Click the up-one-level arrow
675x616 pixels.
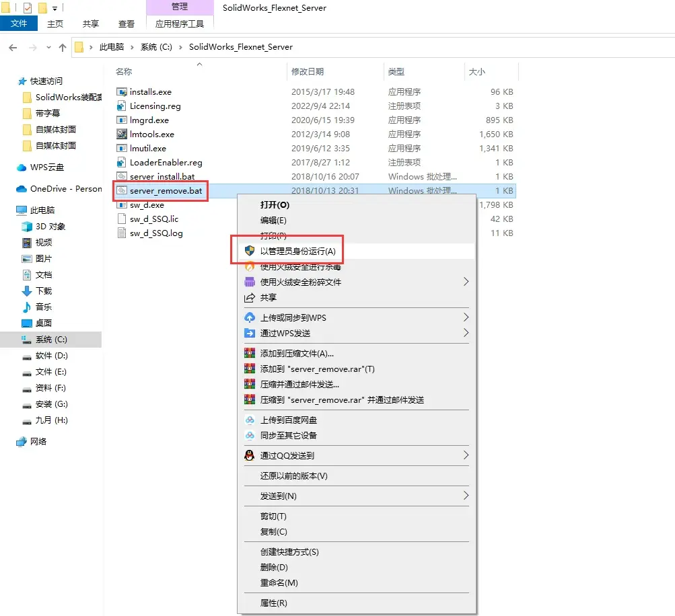coord(63,47)
